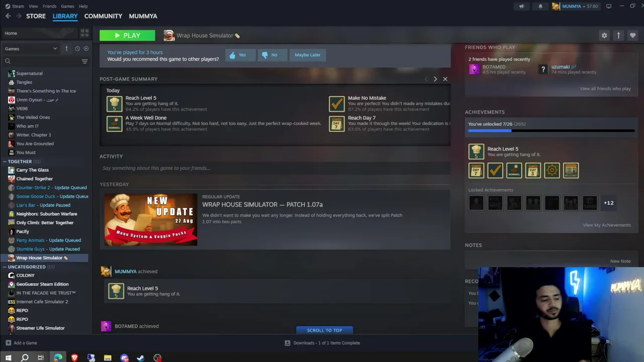644x362 pixels.
Task: Close the post-game summary panel
Action: pyautogui.click(x=445, y=79)
